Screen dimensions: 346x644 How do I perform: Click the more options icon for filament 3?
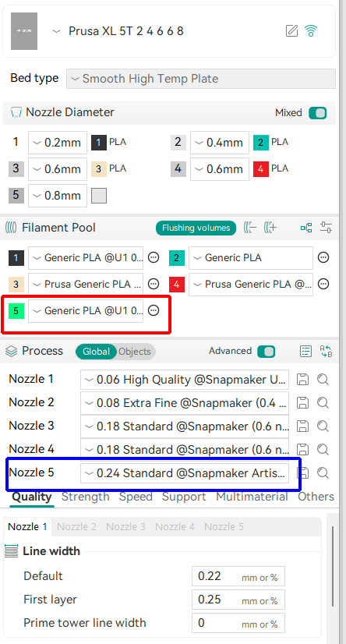(x=153, y=285)
